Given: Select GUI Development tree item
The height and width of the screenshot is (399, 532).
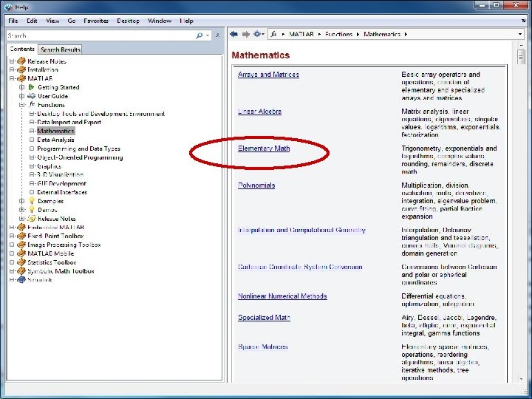Looking at the screenshot, I should pyautogui.click(x=61, y=183).
